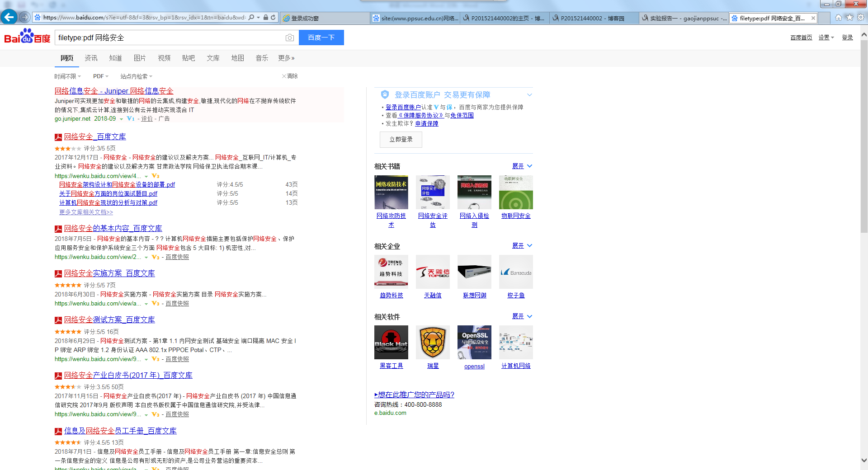The width and height of the screenshot is (868, 470).
Task: Click the page vertical scrollbar down arrow
Action: [864, 461]
